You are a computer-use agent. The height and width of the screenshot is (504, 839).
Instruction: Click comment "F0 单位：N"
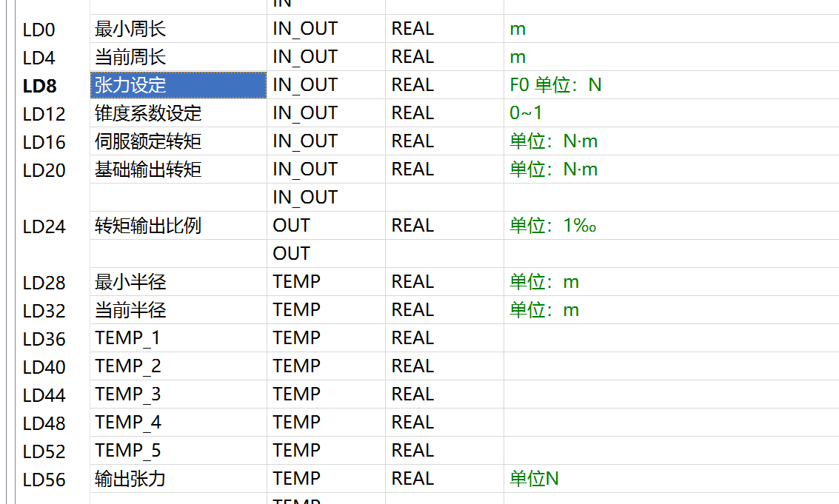pyautogui.click(x=555, y=84)
